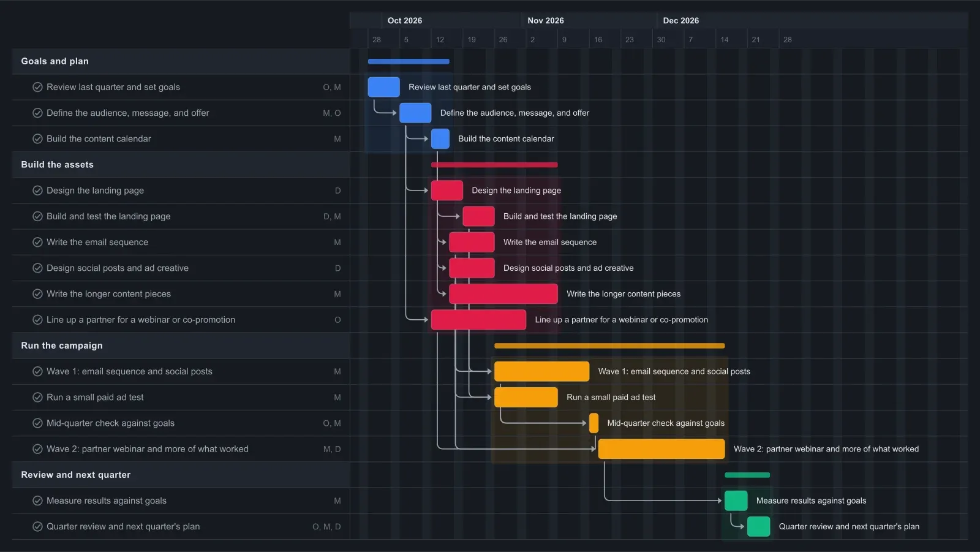The height and width of the screenshot is (552, 980).
Task: Toggle check circle for Run a small paid ad test
Action: pos(37,397)
